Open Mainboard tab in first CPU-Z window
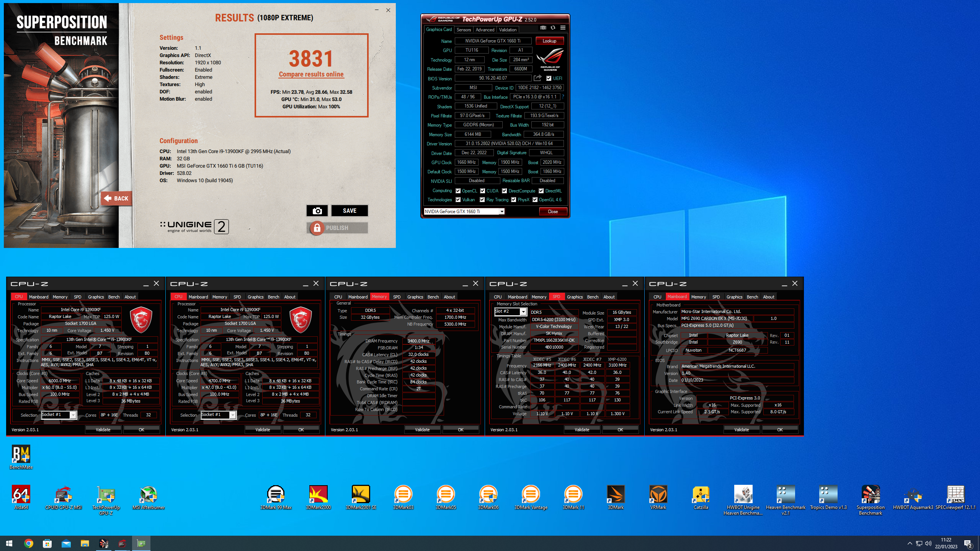This screenshot has height=551, width=980. click(39, 297)
